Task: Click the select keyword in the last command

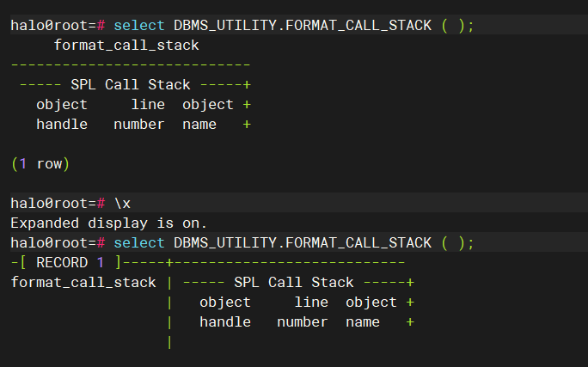Action: pyautogui.click(x=139, y=242)
